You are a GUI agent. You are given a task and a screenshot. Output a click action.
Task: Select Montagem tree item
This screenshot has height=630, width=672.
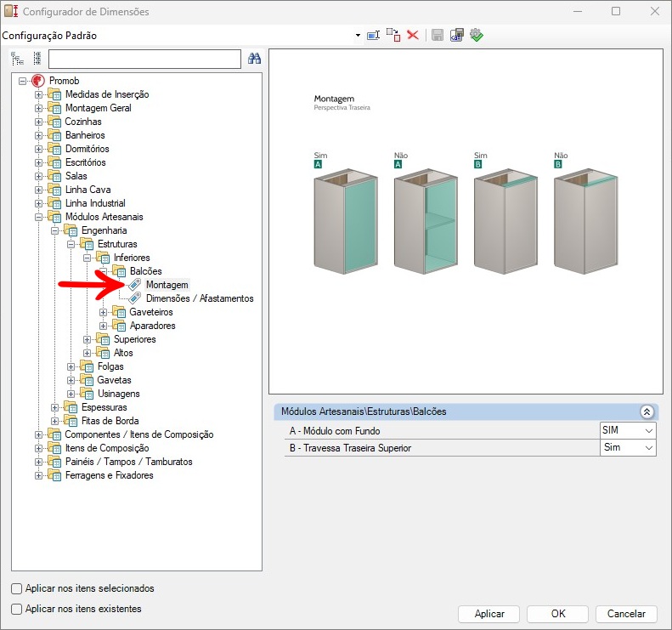167,285
